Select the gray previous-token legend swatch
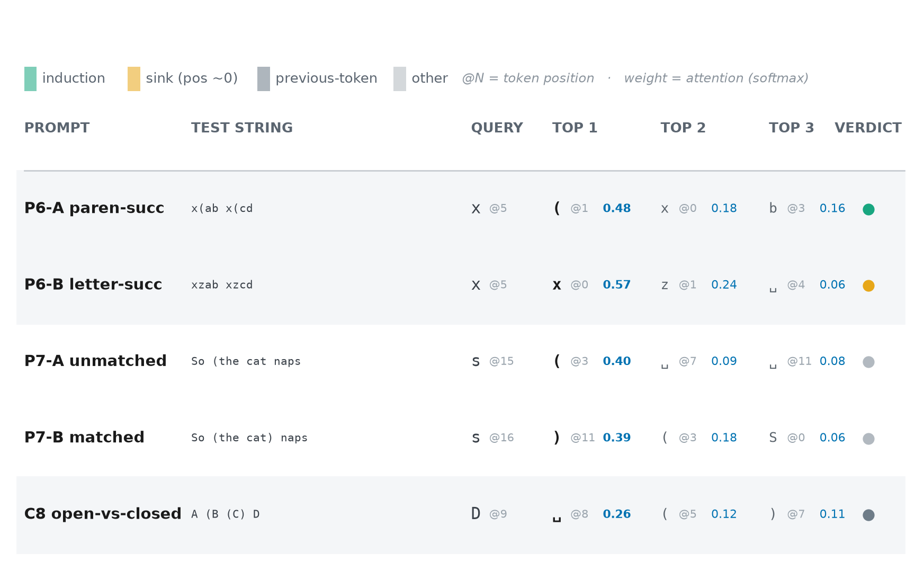This screenshot has width=924, height=579. pos(264,79)
